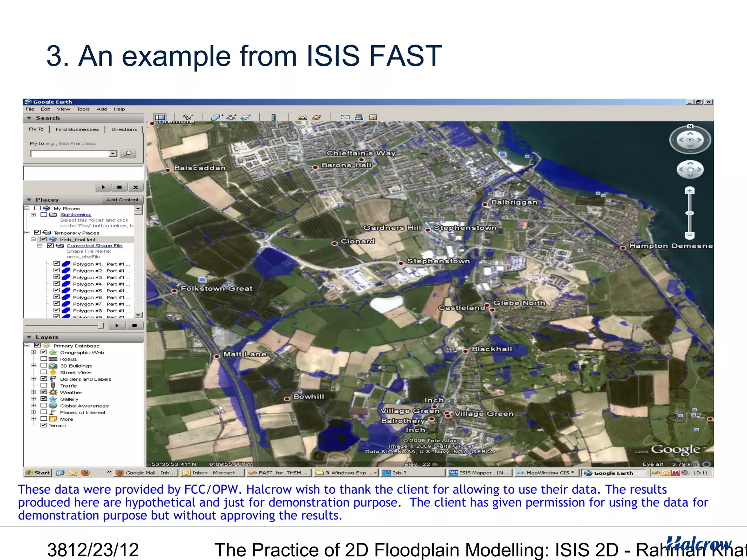Toggle the Irish_final.kml checkbox

[x=44, y=239]
